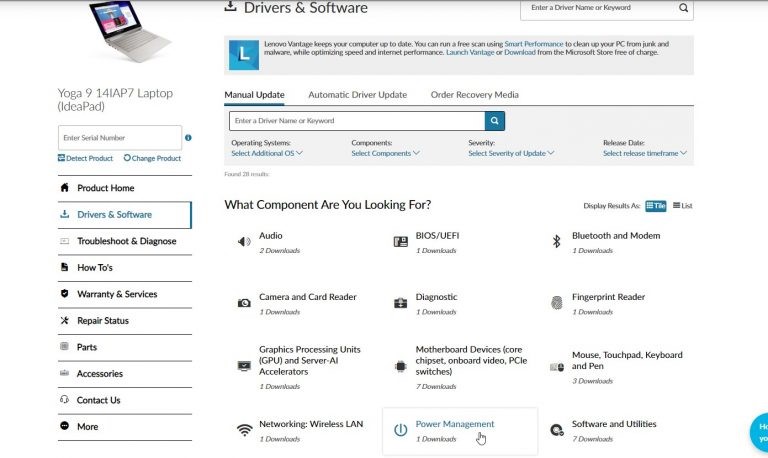Open the Select Components dropdown
This screenshot has width=768, height=458.
click(x=385, y=153)
